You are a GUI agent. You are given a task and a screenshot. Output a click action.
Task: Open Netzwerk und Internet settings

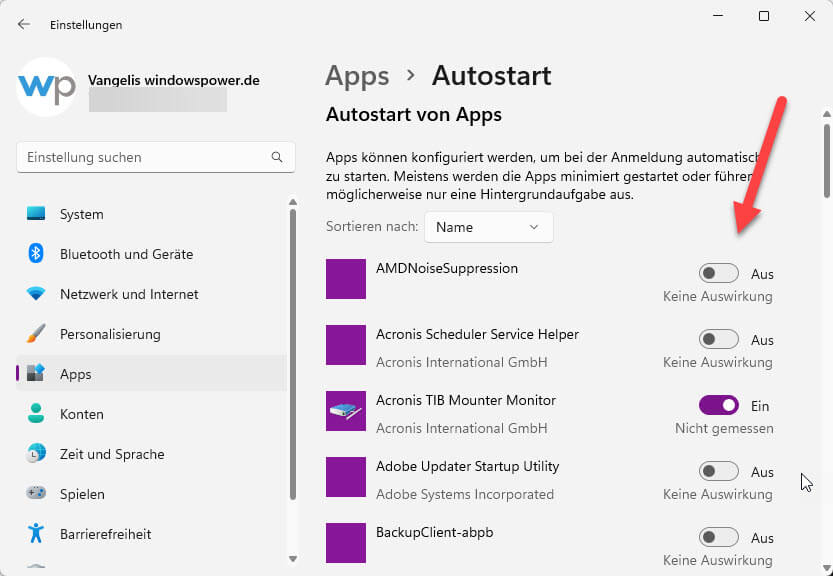[151, 294]
